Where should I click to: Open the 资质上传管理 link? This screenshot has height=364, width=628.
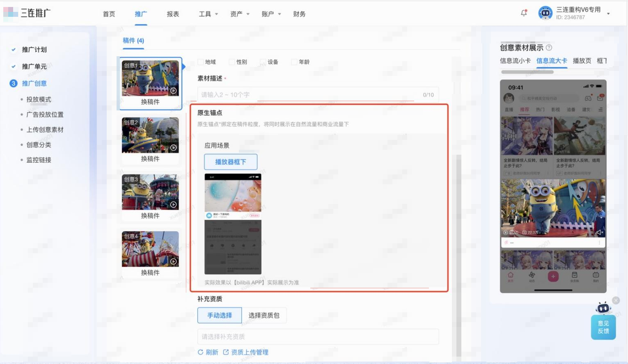(246, 352)
